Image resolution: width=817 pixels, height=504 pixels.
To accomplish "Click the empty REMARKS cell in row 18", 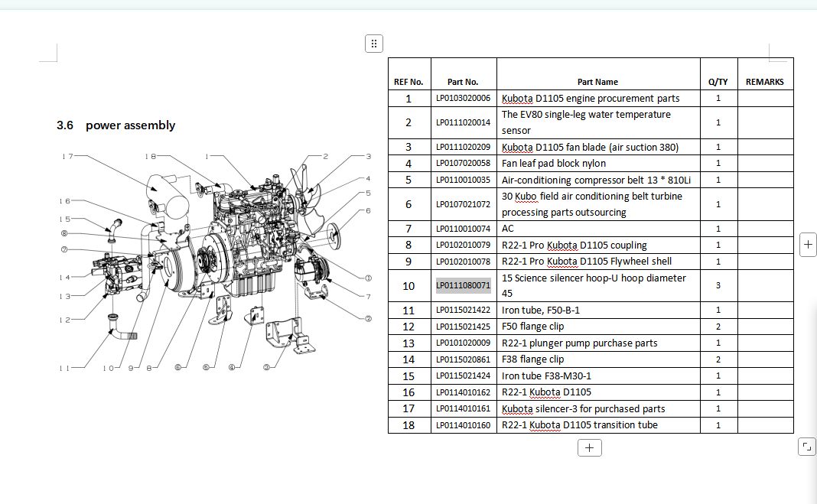I will tap(766, 425).
